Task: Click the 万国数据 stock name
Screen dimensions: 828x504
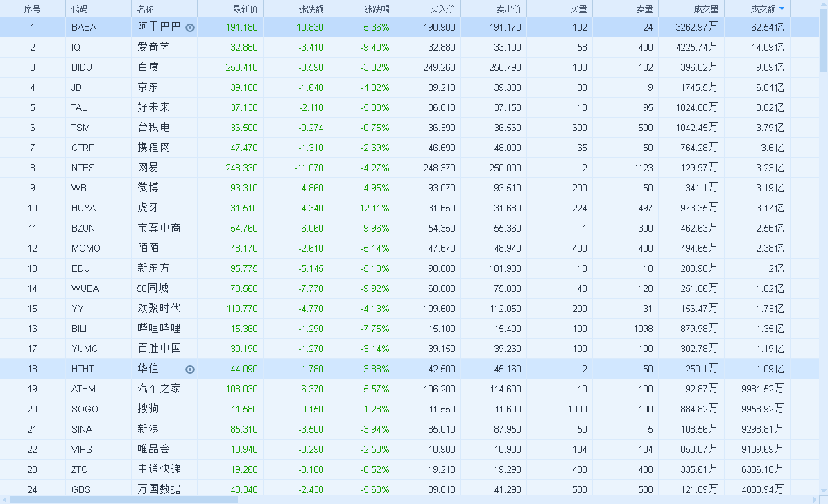Action: 159,489
